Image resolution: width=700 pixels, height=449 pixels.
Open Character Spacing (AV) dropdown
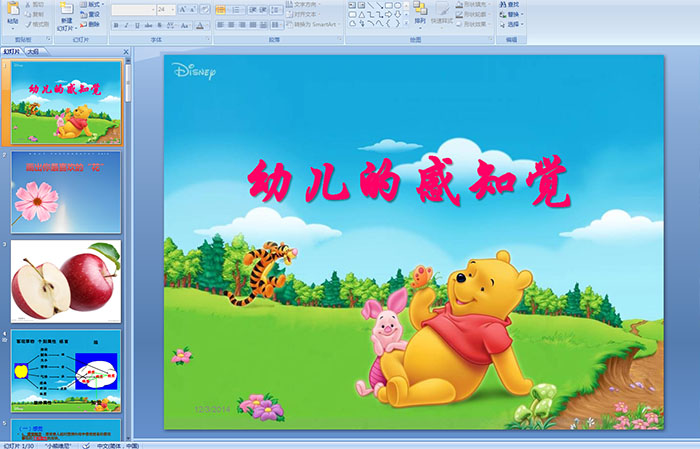171,25
